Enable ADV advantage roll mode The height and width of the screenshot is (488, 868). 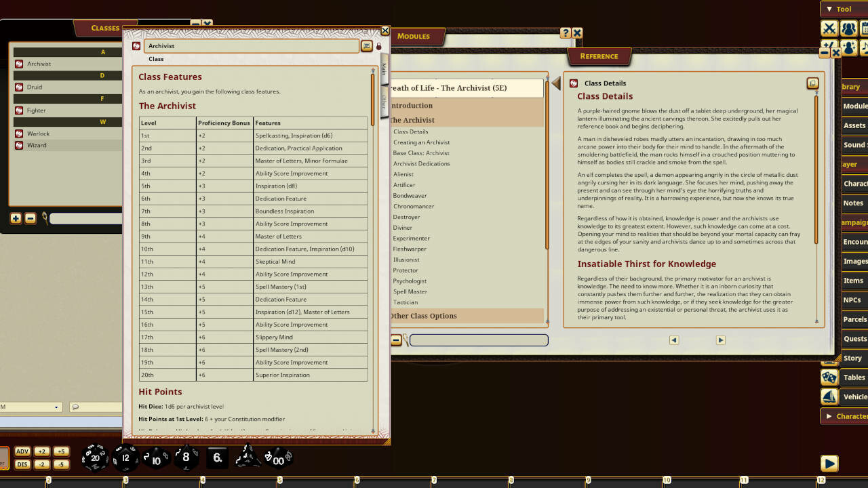pos(22,451)
